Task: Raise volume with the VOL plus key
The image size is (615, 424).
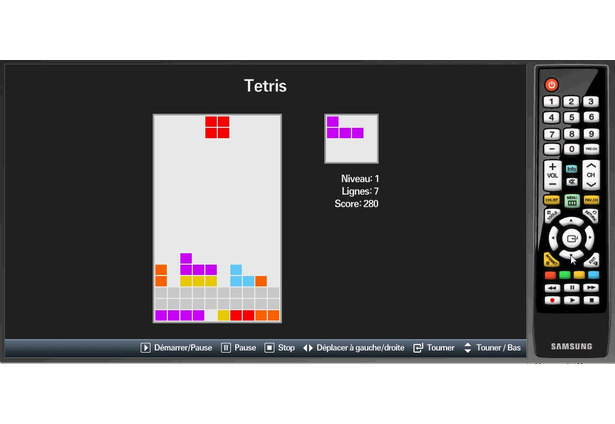Action: click(552, 167)
